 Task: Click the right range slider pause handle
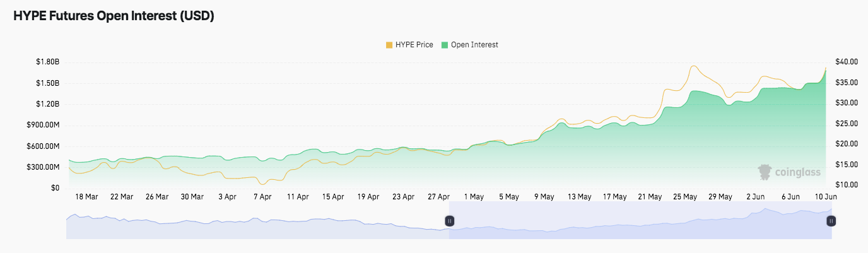point(831,221)
